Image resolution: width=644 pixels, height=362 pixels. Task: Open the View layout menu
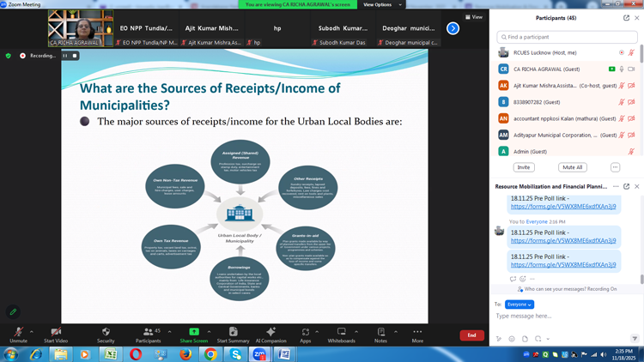[x=474, y=17]
